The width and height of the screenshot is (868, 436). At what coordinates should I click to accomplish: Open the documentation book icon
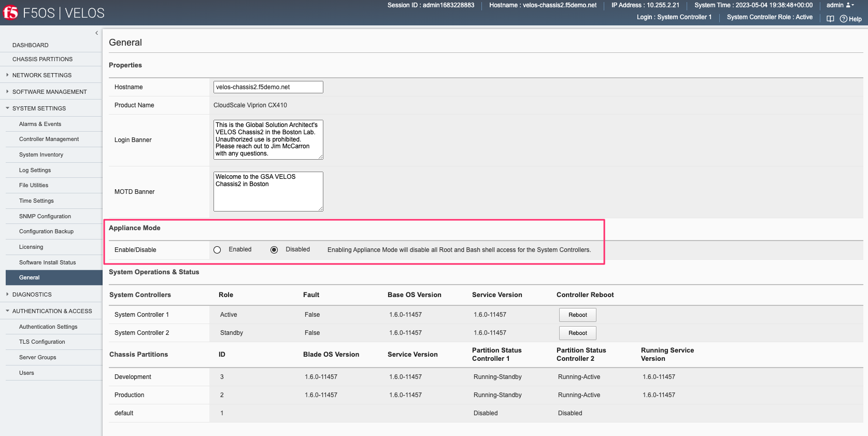click(x=830, y=19)
